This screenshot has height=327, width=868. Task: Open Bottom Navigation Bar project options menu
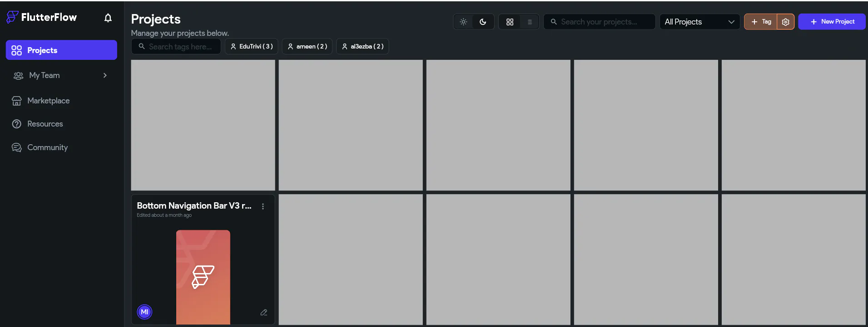click(263, 206)
